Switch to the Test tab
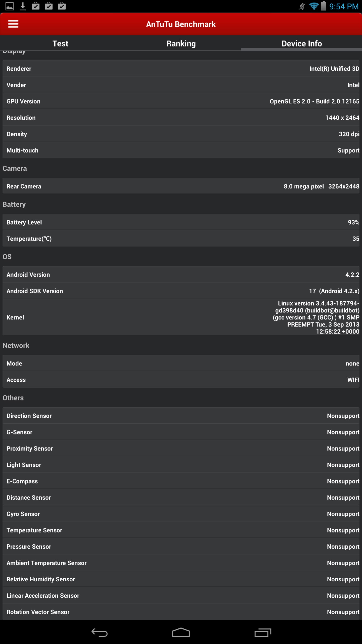This screenshot has width=362, height=644. point(60,44)
